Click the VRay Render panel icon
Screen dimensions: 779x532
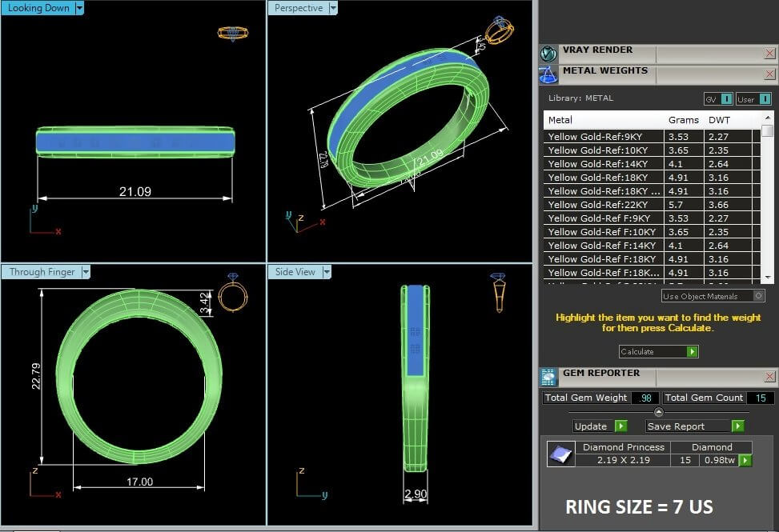pos(548,54)
